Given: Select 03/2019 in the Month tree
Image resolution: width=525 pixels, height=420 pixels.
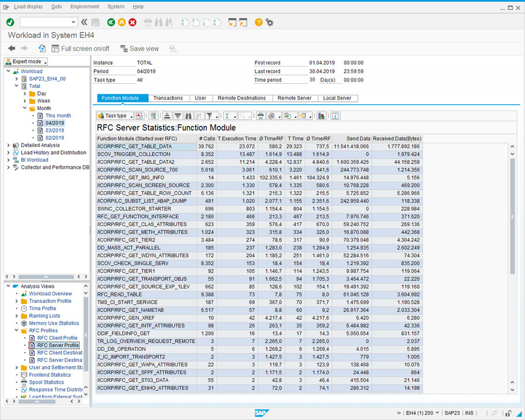Looking at the screenshot, I should point(54,131).
